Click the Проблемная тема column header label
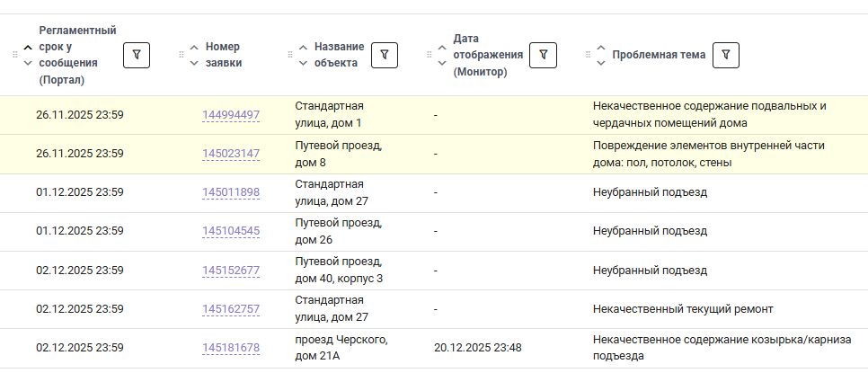This screenshot has height=373, width=868. coord(659,55)
